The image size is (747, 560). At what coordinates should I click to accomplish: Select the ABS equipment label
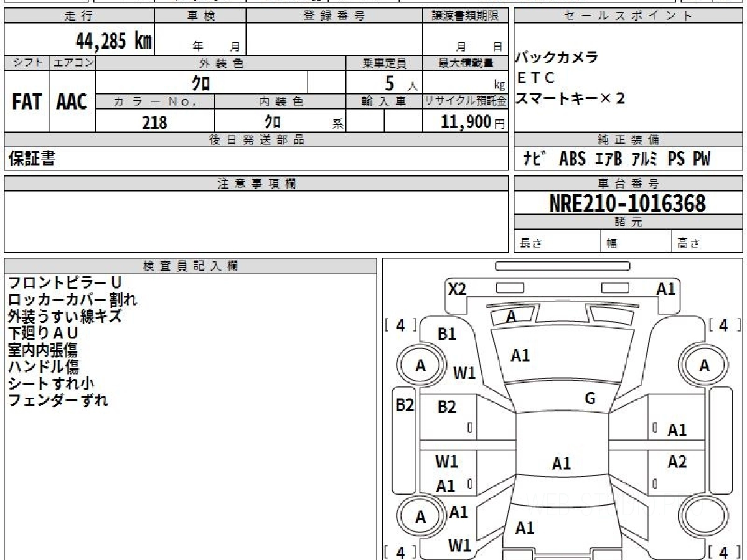click(572, 159)
